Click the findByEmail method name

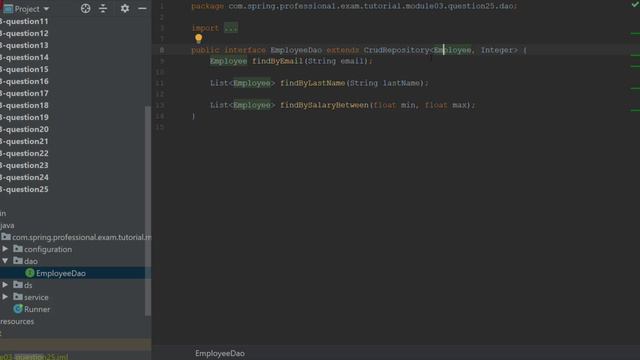click(x=277, y=61)
